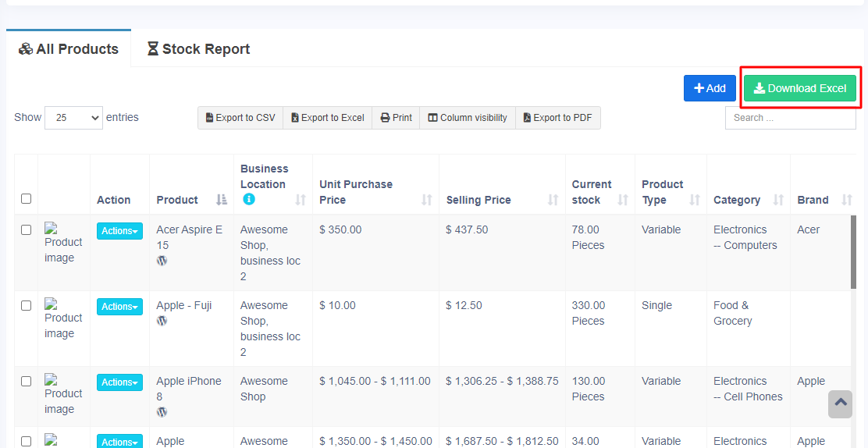868x448 pixels.
Task: Click the table's vertical scrollbar
Action: coord(853,252)
